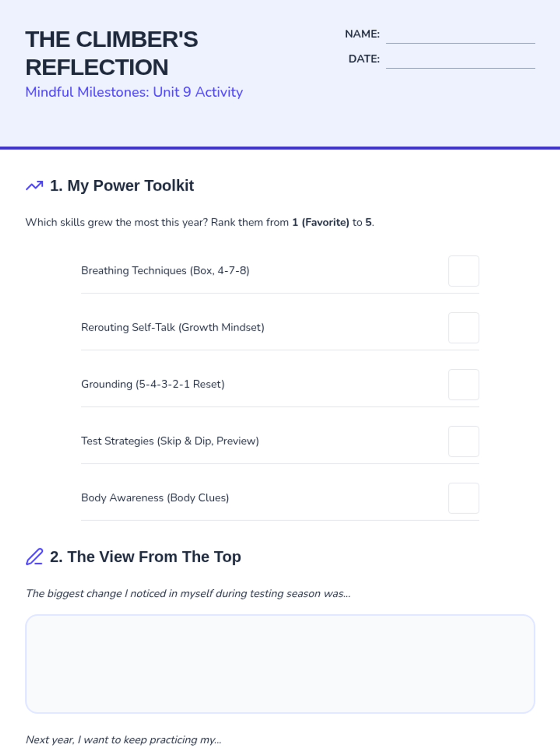Click the Next year I want to keep practicing prompt
560x747 pixels.
(123, 740)
